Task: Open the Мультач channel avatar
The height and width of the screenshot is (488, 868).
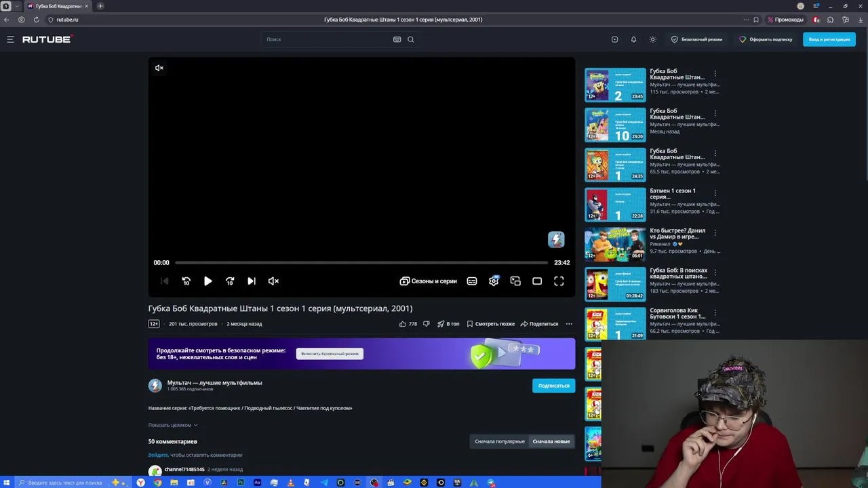Action: [x=155, y=386]
